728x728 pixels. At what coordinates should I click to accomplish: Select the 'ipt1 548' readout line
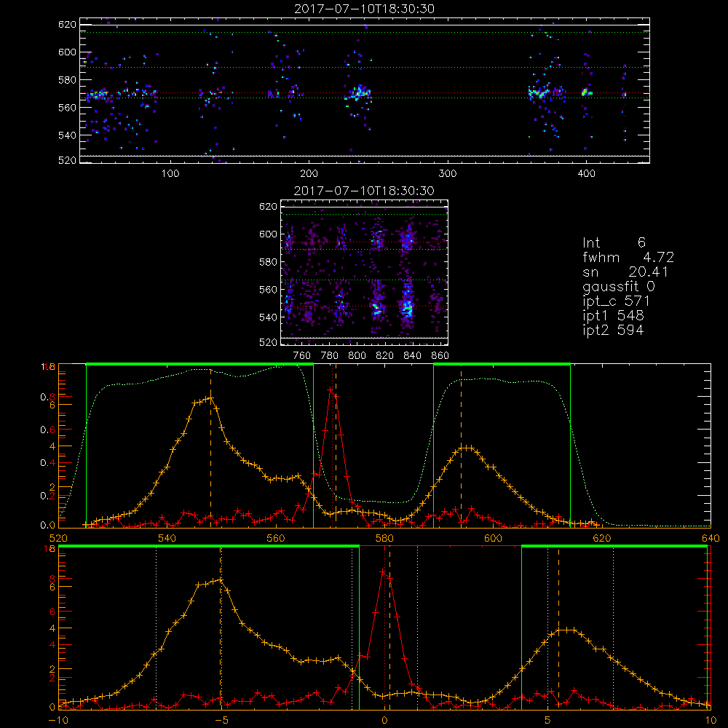tap(613, 316)
